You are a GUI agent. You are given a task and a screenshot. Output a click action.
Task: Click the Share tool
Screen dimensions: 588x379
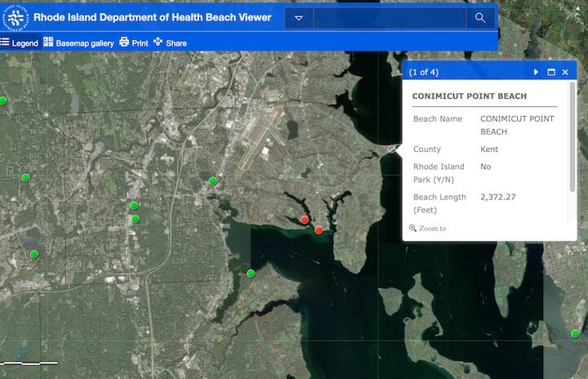pos(170,42)
